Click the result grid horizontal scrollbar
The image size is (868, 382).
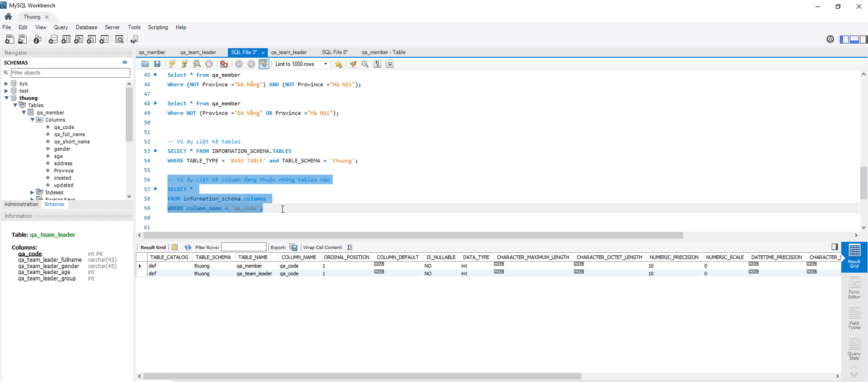(x=362, y=376)
